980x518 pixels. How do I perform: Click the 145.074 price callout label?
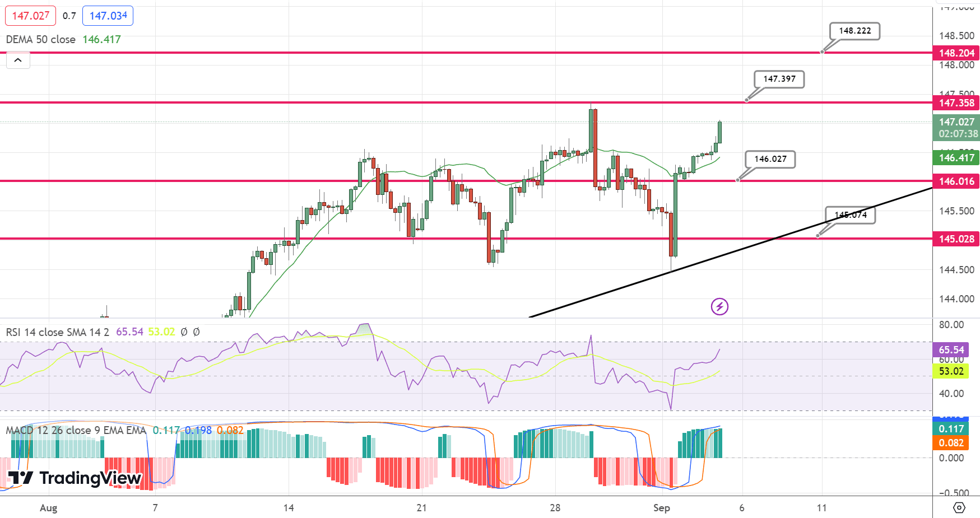pos(851,215)
